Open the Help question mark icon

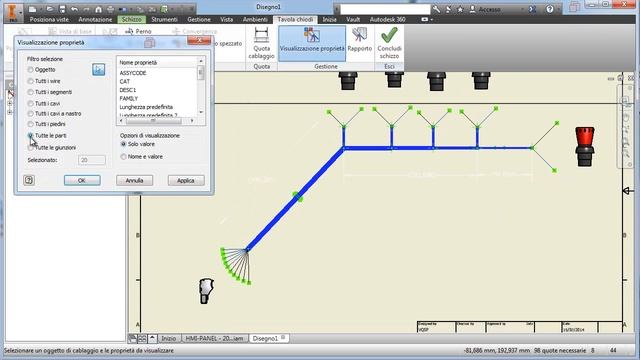tap(550, 9)
